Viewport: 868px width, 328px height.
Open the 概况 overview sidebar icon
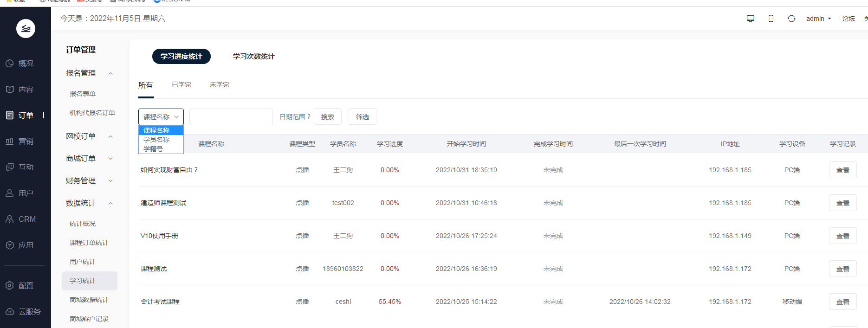click(x=10, y=63)
